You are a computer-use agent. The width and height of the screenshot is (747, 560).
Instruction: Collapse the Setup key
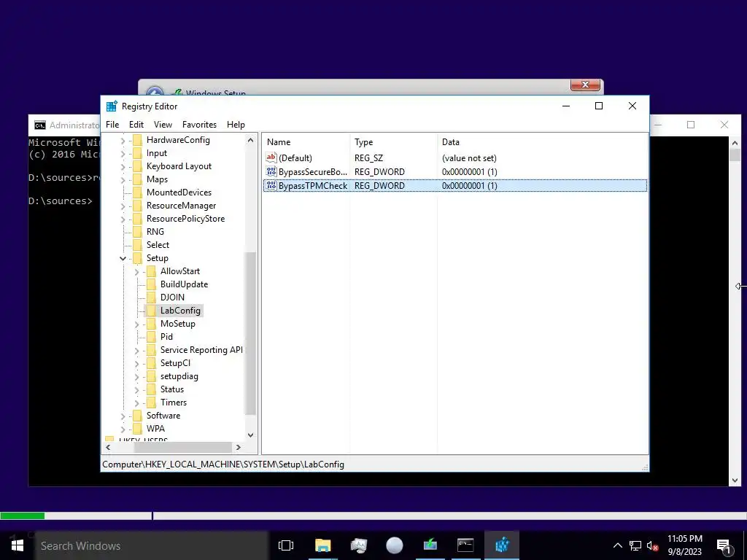[123, 258]
